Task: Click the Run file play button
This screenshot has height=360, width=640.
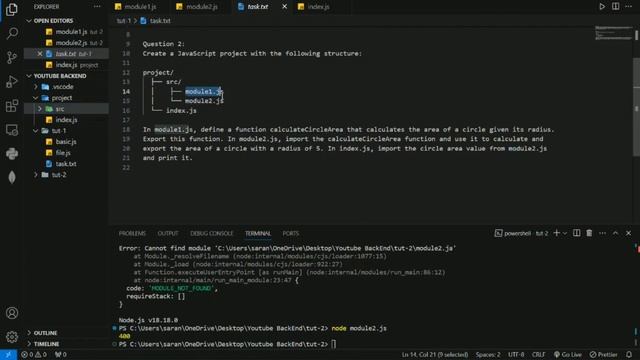Action: [x=602, y=7]
